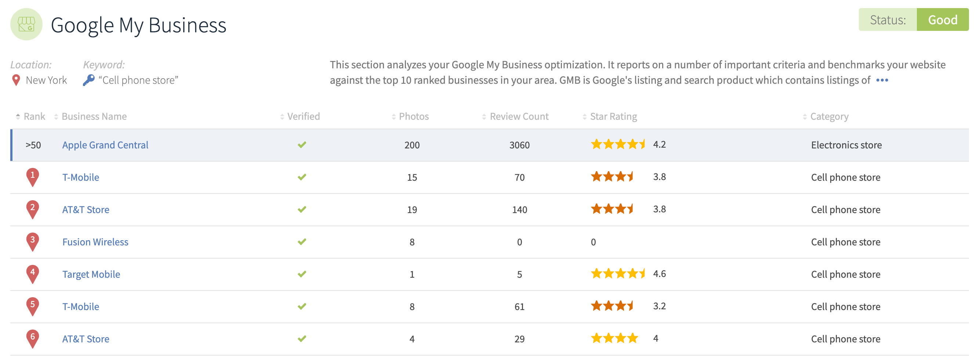Sort the table by Business Name
Image resolution: width=980 pixels, height=360 pixels.
91,116
